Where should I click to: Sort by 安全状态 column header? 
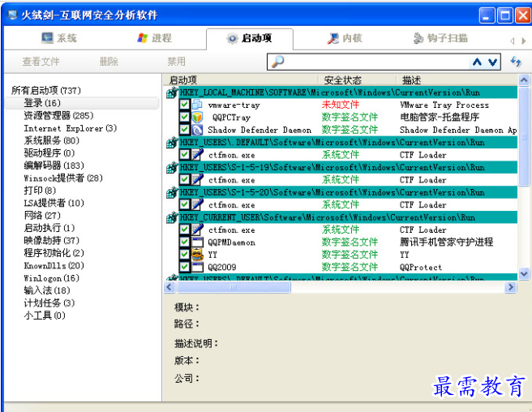[343, 80]
